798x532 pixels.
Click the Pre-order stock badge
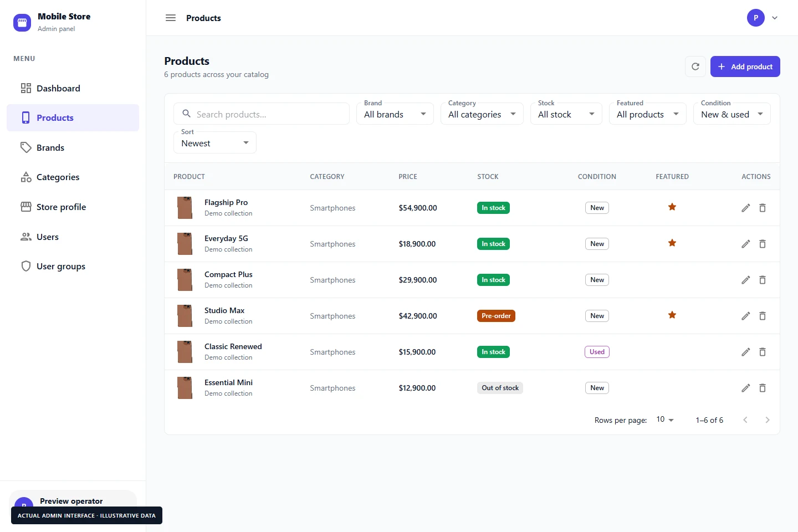pos(496,316)
